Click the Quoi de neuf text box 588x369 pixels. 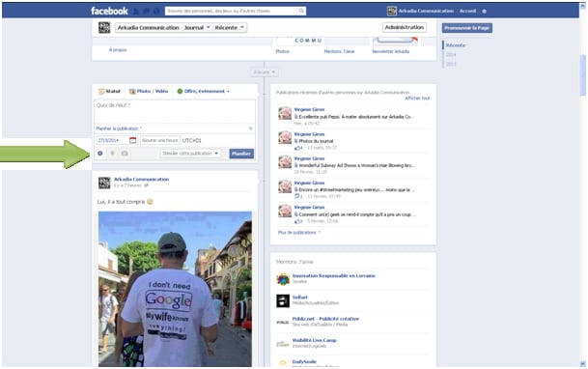pyautogui.click(x=175, y=111)
